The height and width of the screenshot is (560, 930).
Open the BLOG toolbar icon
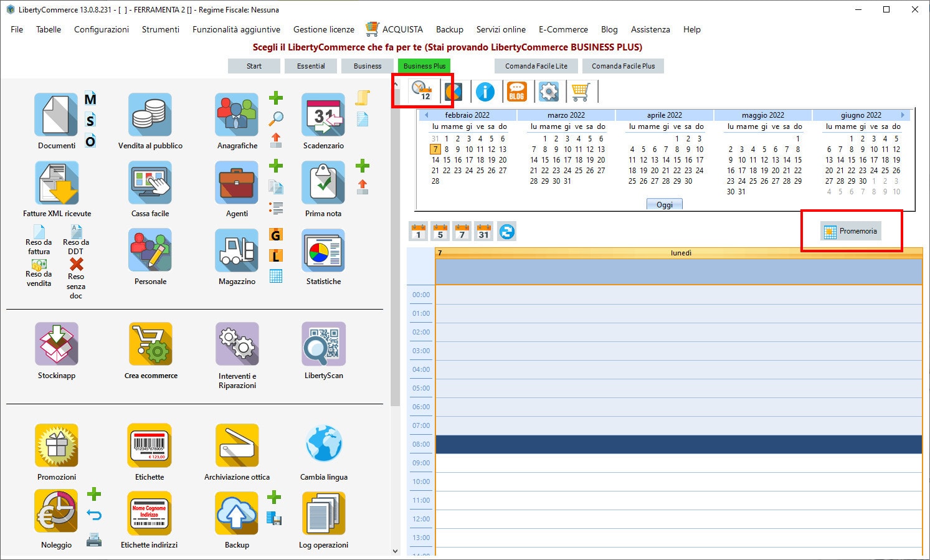[x=517, y=92]
